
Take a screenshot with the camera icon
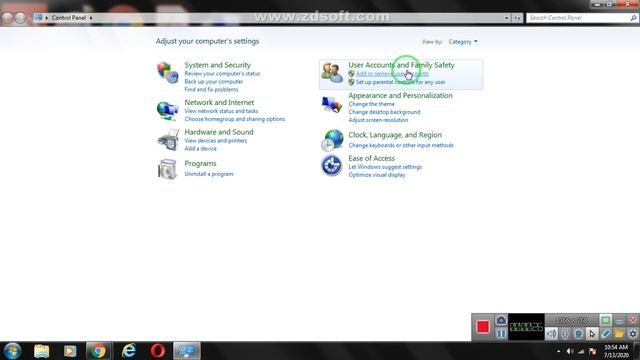(501, 320)
